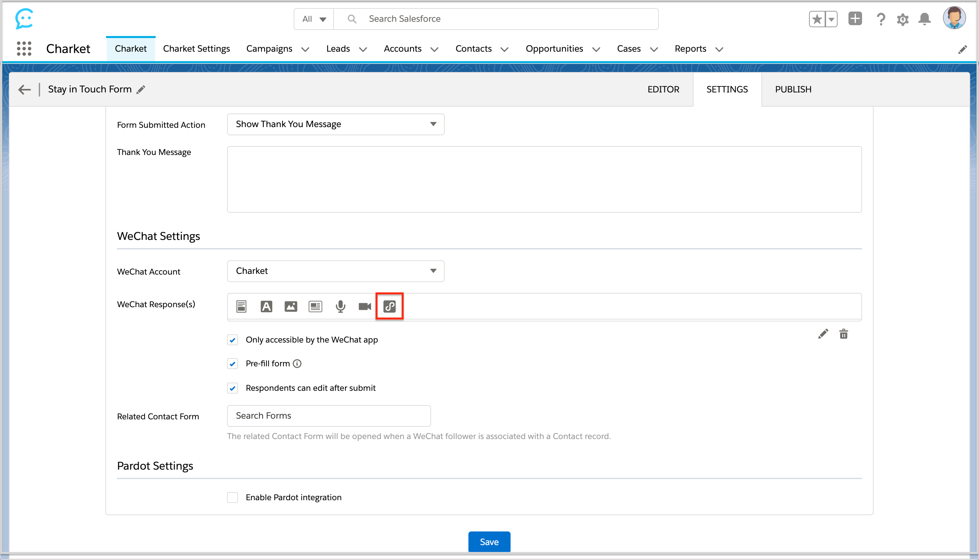The width and height of the screenshot is (979, 560).
Task: Expand the Opportunities menu chevron
Action: click(x=596, y=49)
